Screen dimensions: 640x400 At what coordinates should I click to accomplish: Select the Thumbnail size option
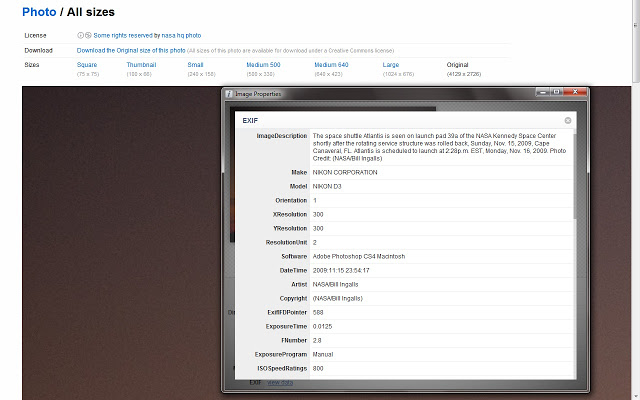click(x=141, y=65)
